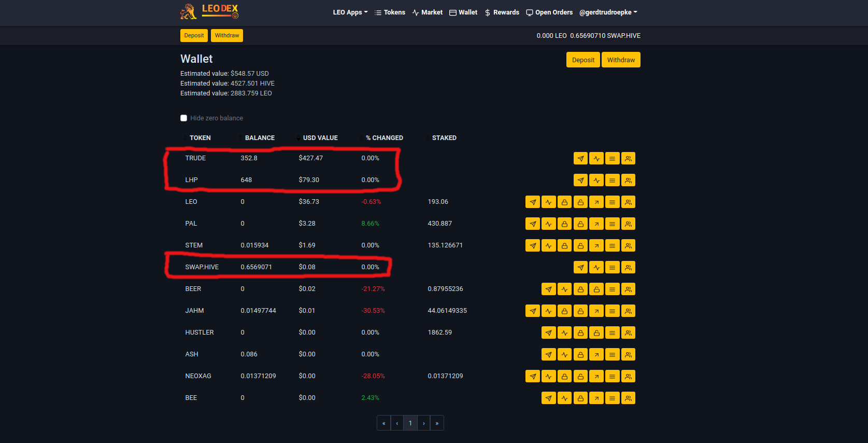Open LHP market pulse icon
The width and height of the screenshot is (868, 443).
[x=596, y=180]
